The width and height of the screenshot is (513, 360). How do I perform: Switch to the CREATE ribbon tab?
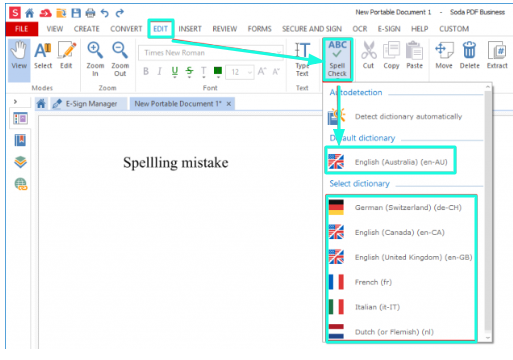(x=87, y=29)
